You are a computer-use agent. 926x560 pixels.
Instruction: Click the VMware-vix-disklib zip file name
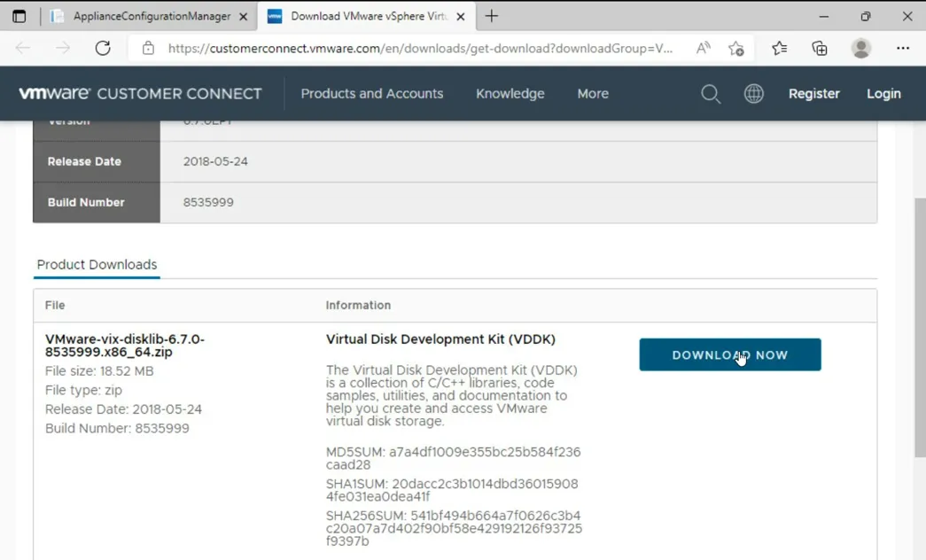[125, 346]
